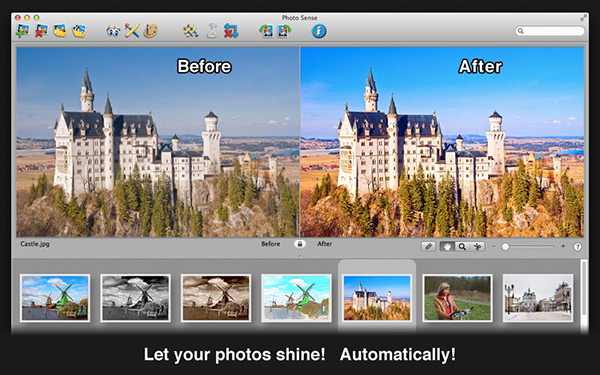Viewport: 600px width, 375px height.
Task: Rotate photo left with green arrow icon
Action: coord(266,31)
